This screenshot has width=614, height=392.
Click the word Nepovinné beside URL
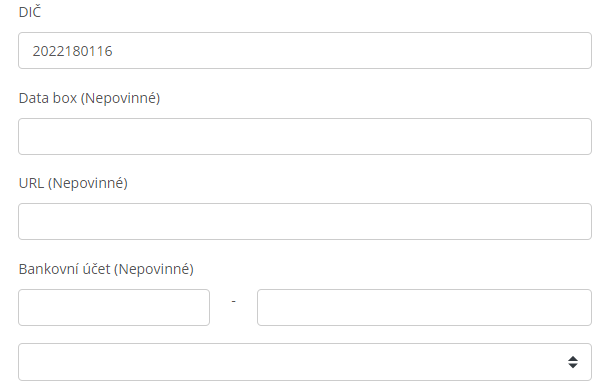click(x=88, y=183)
